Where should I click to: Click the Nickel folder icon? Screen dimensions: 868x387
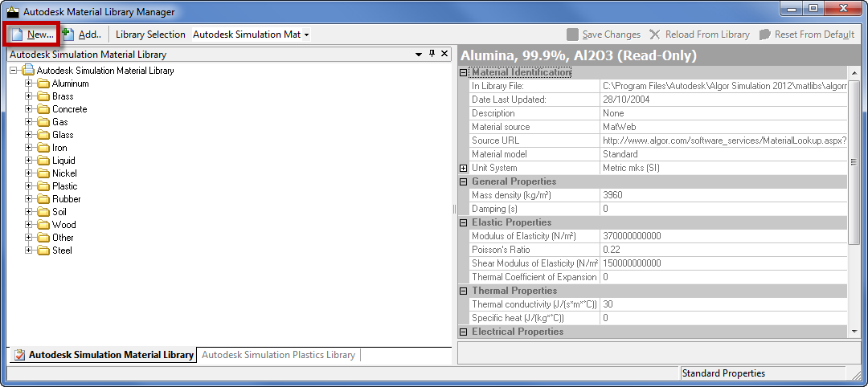(x=43, y=173)
